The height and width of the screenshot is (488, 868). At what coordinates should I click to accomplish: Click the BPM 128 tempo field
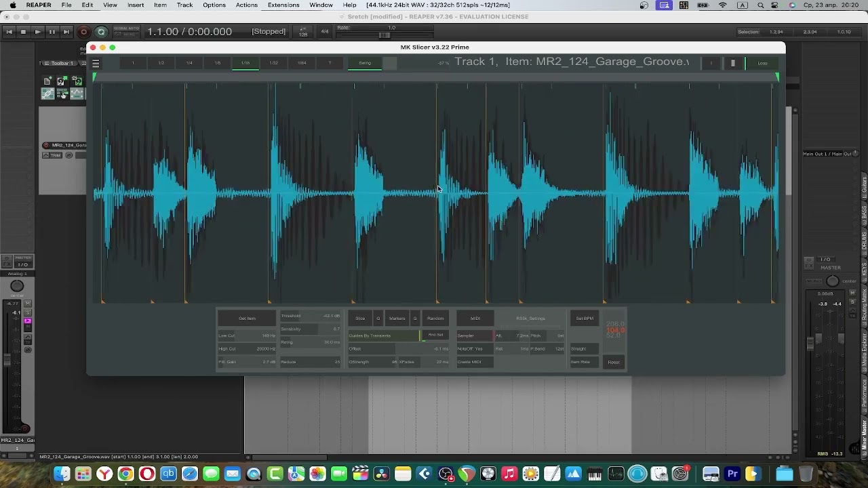(303, 32)
